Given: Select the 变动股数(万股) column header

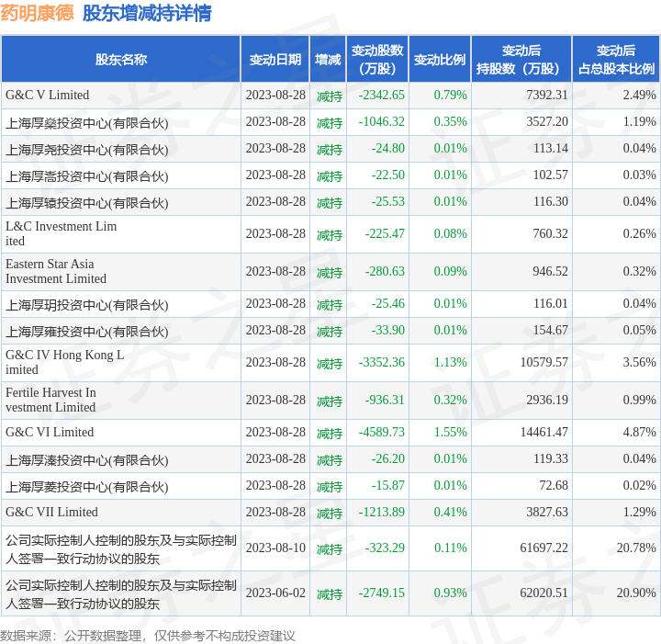Looking at the screenshot, I should (x=377, y=60).
